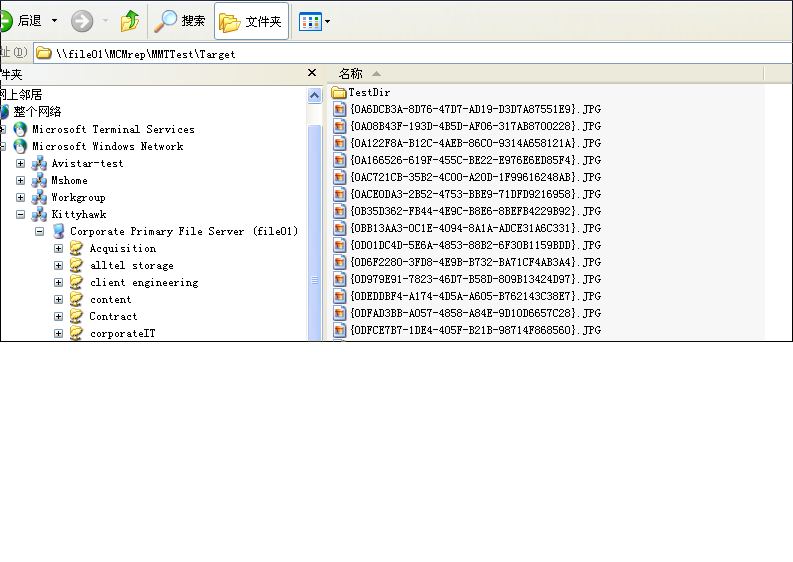Expand the alltel storage share

coord(59,266)
